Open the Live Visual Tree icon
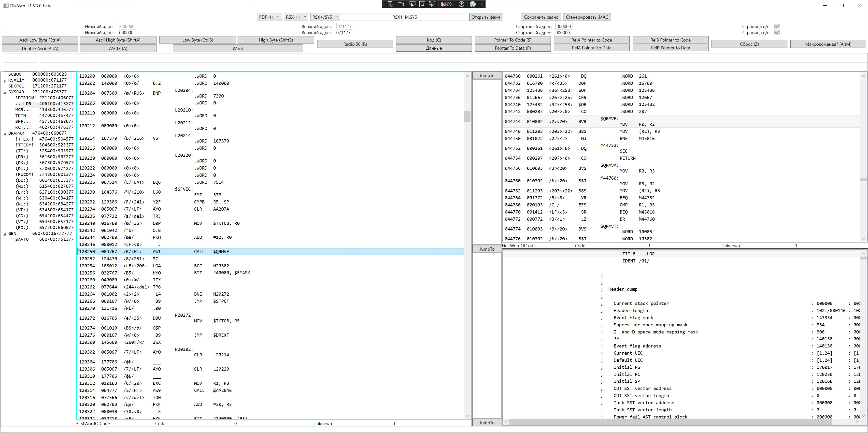The height and width of the screenshot is (433, 868). click(391, 4)
